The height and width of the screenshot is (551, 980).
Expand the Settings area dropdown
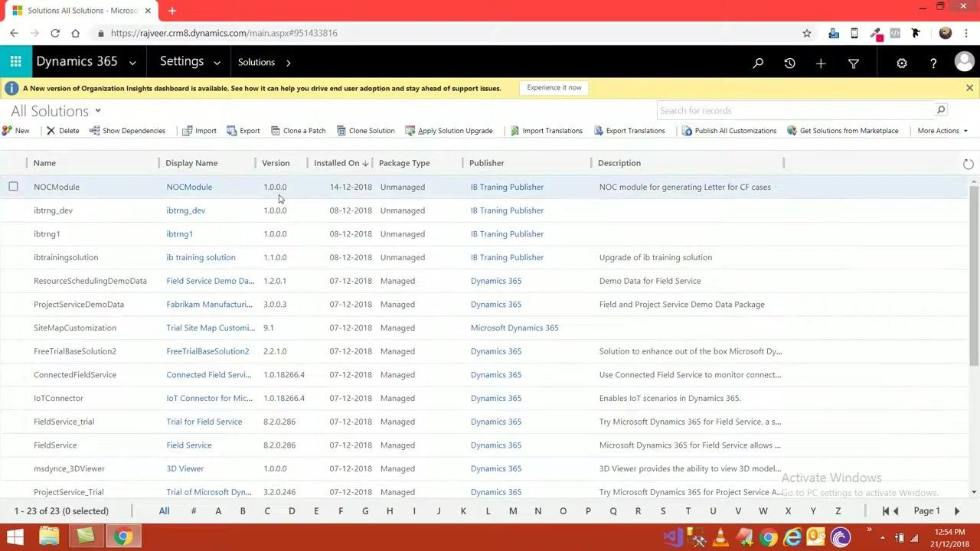tap(217, 63)
